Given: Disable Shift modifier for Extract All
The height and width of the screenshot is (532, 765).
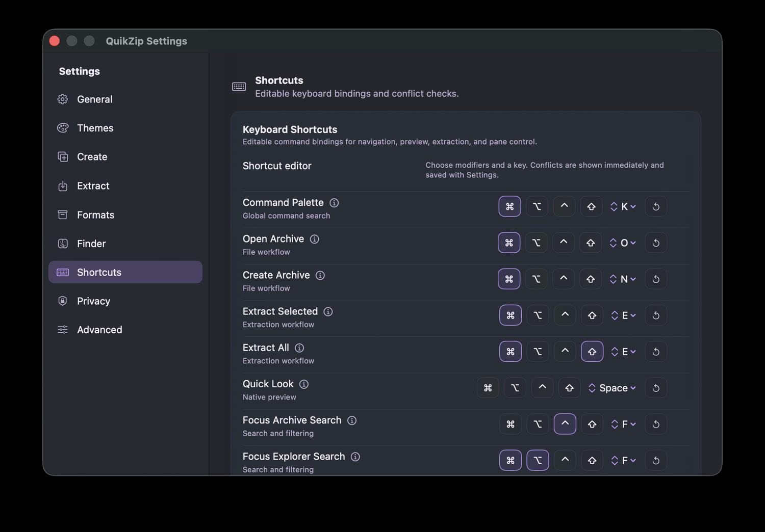Looking at the screenshot, I should coord(592,352).
